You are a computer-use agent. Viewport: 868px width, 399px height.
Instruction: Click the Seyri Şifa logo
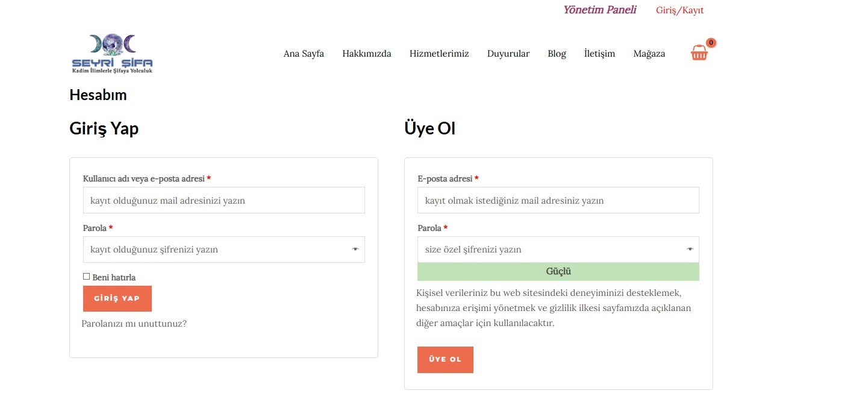(x=112, y=54)
